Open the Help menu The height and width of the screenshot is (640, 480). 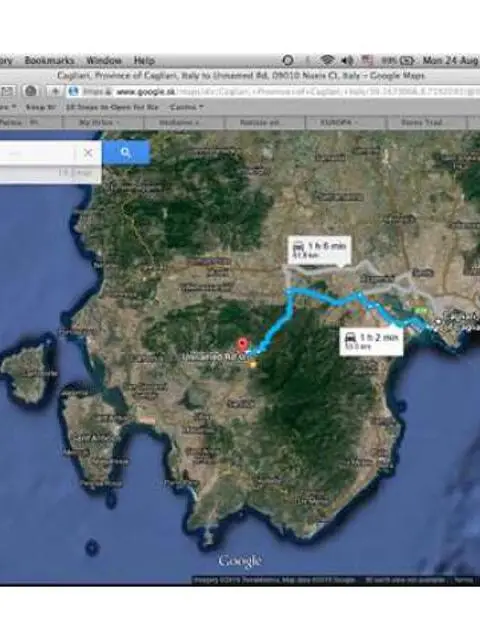point(144,60)
